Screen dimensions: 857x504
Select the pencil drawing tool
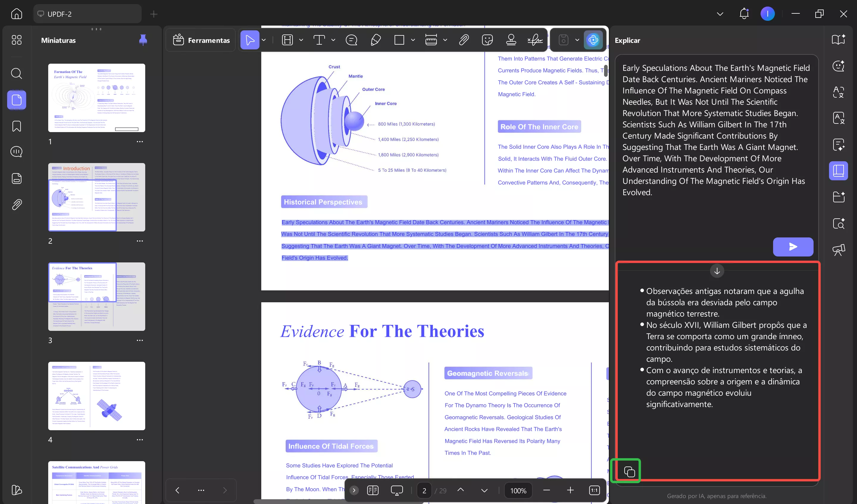point(376,40)
